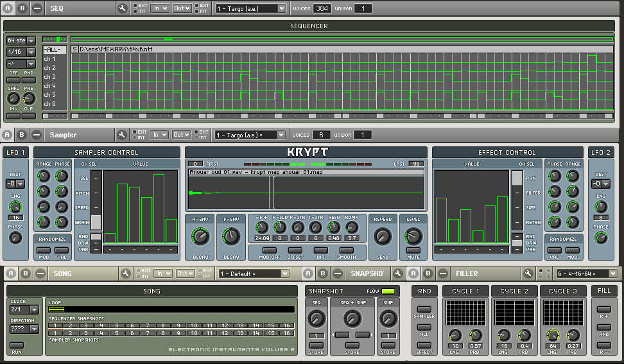Click the SEQ snapshot STORE button
This screenshot has height=364, width=624.
pyautogui.click(x=316, y=345)
